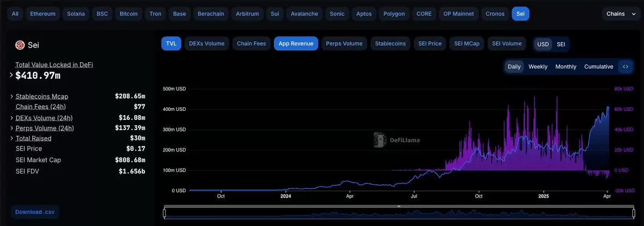The height and width of the screenshot is (226, 644).
Task: Toggle the DEXs Volume chart series
Action: click(x=207, y=43)
